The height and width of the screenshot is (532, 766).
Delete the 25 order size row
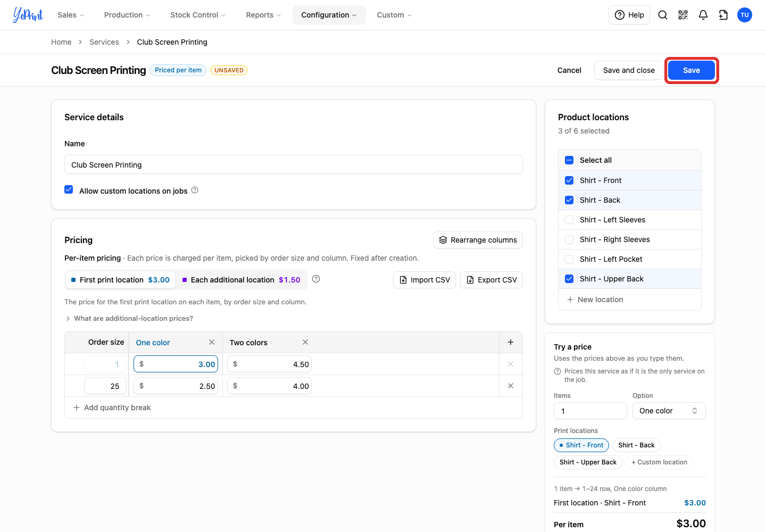click(511, 386)
